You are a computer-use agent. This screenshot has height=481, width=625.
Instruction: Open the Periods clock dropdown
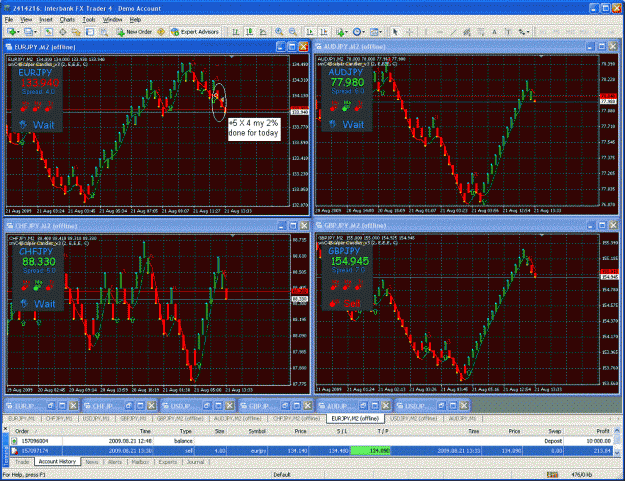click(x=358, y=32)
